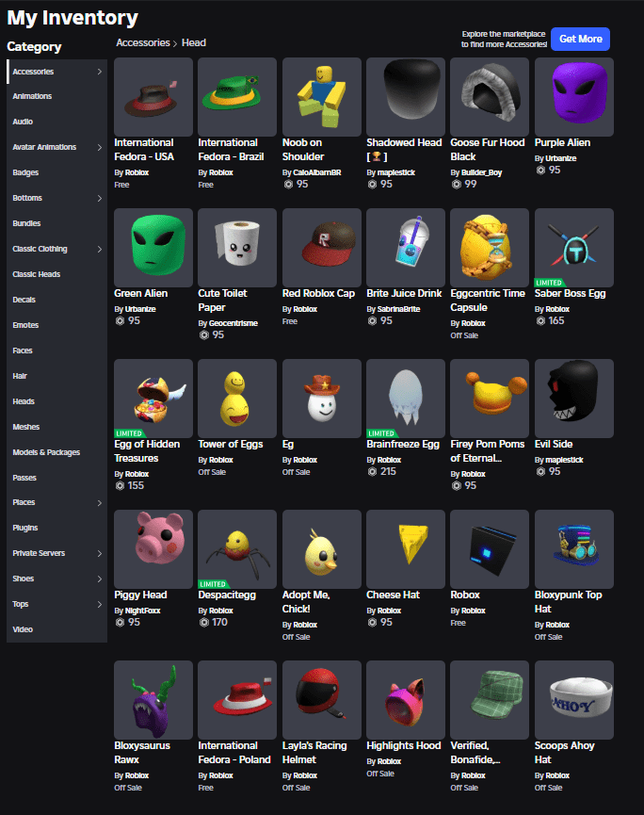The image size is (644, 815).
Task: Expand the Accessories category chevron
Action: coord(99,72)
